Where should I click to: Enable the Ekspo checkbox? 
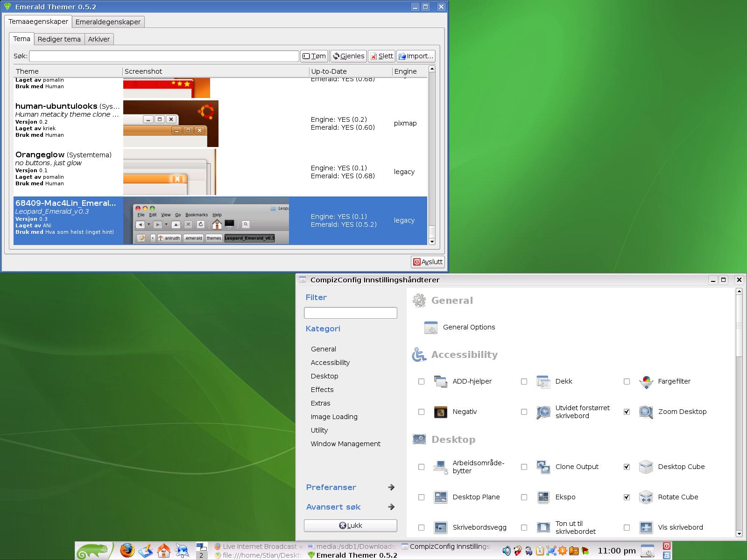[524, 497]
